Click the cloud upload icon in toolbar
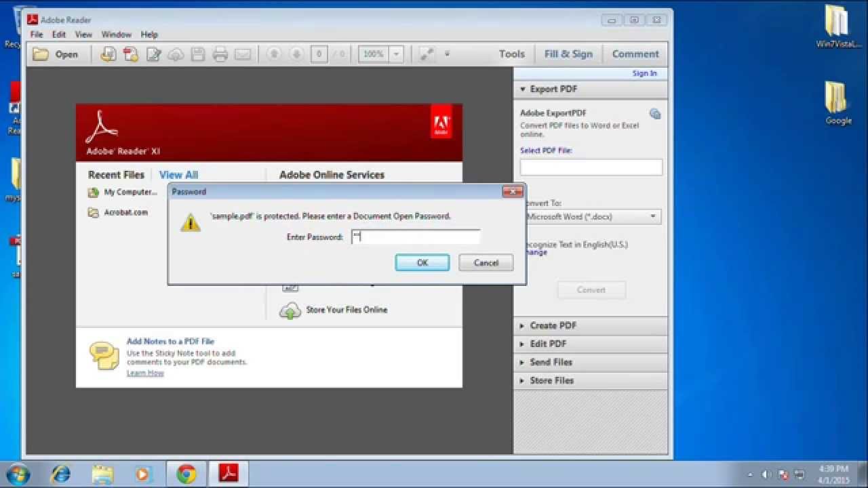Viewport: 868px width, 488px height. pyautogui.click(x=176, y=54)
